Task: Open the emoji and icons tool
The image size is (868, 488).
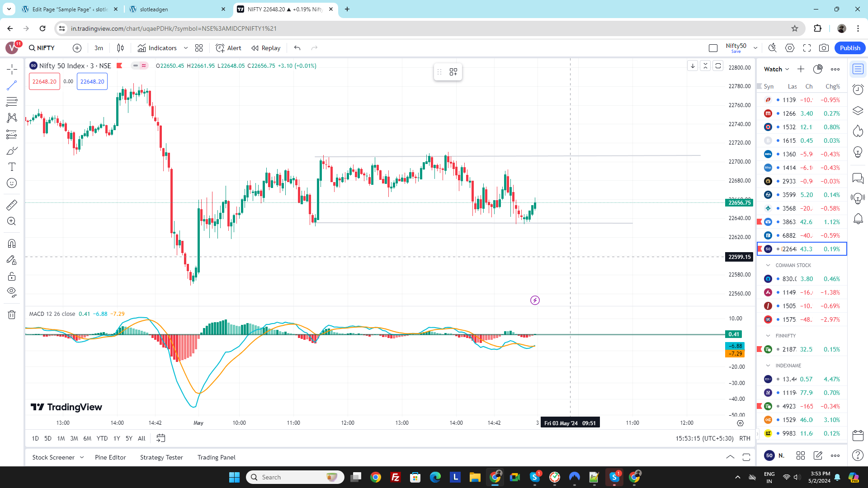Action: tap(12, 183)
